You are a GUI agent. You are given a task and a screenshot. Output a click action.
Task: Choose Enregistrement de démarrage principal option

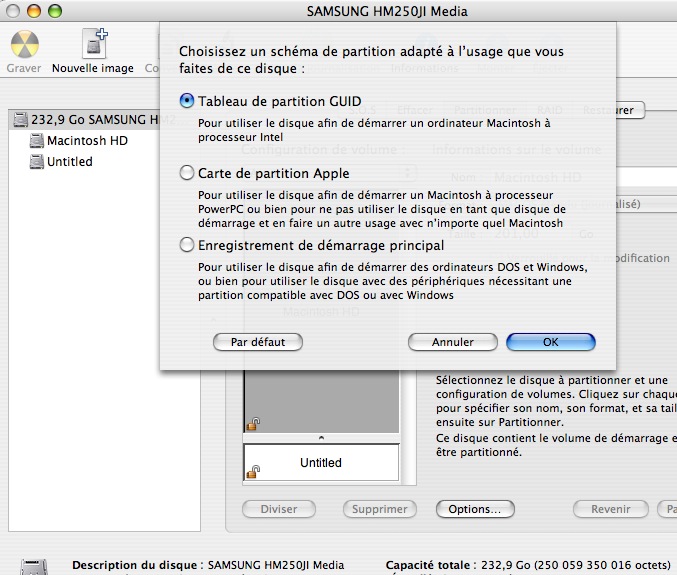(187, 245)
